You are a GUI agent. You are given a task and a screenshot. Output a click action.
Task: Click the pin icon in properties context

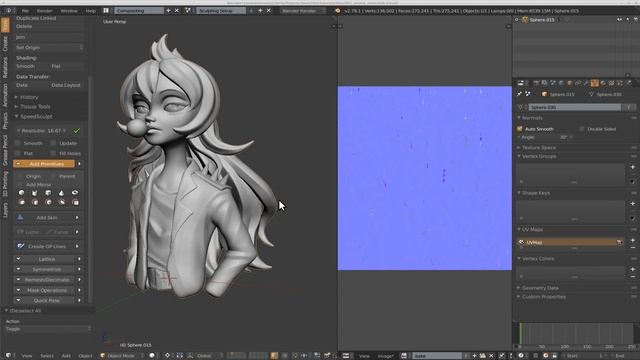(520, 94)
